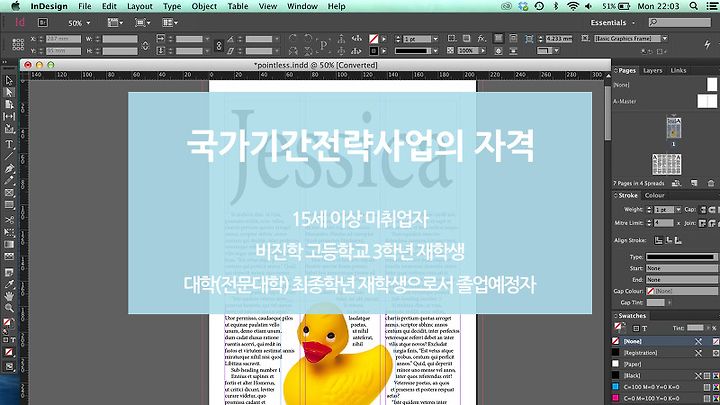Click the control bar search field

pyautogui.click(x=680, y=22)
